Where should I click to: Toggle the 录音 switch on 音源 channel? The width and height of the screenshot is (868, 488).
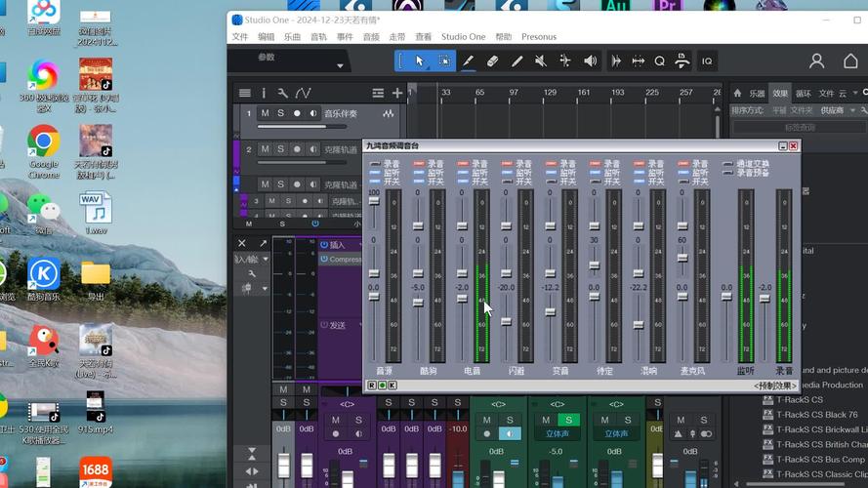375,164
